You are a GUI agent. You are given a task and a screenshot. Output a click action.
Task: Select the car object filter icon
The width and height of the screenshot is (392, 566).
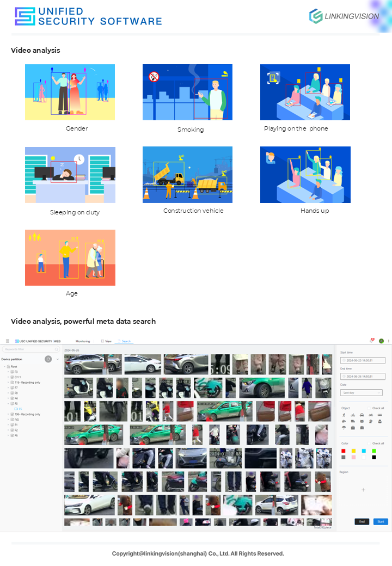(x=362, y=415)
